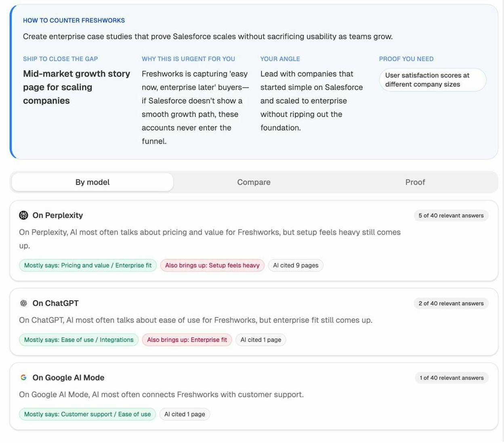Screen dimensions: 504x444
Task: Click the Google AI Mode customer support summary
Action: pos(162,394)
